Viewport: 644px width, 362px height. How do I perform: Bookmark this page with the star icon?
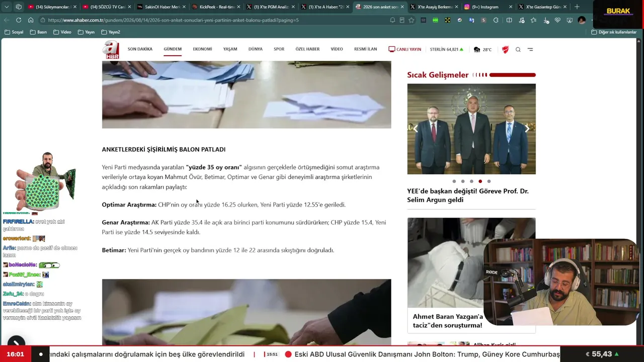[411, 20]
